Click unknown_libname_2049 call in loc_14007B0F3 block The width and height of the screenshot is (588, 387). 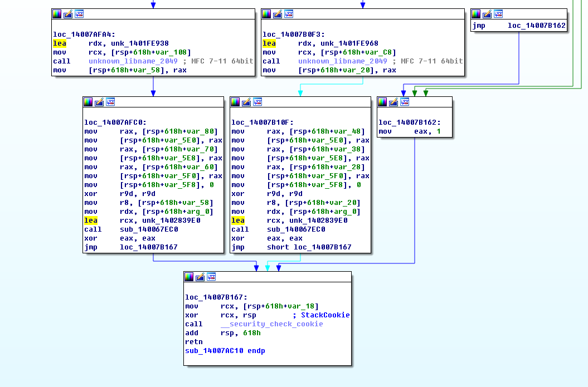tap(342, 61)
